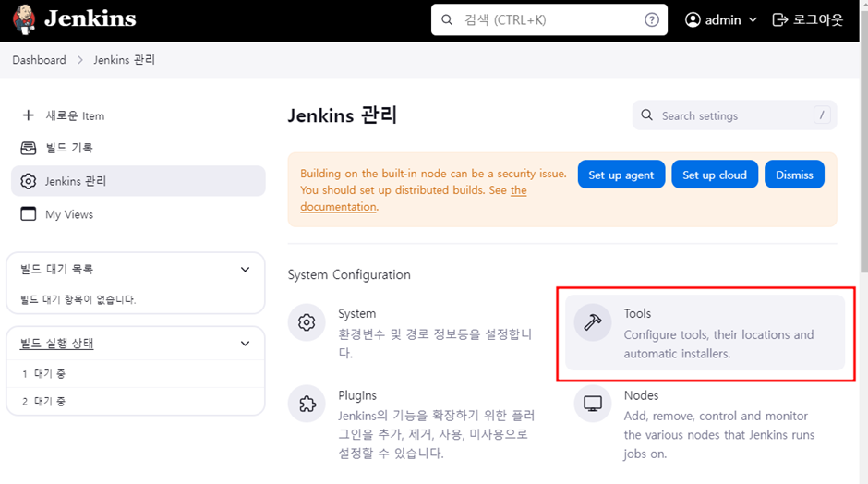Click executor row 1 대기 중
Image resolution: width=868 pixels, height=484 pixels.
136,374
